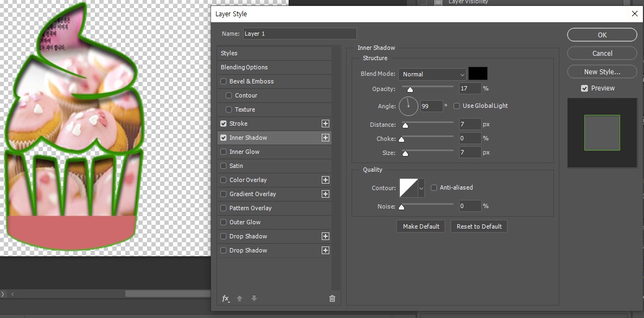The width and height of the screenshot is (644, 318).
Task: Check Use Global Light option
Action: pyautogui.click(x=456, y=106)
